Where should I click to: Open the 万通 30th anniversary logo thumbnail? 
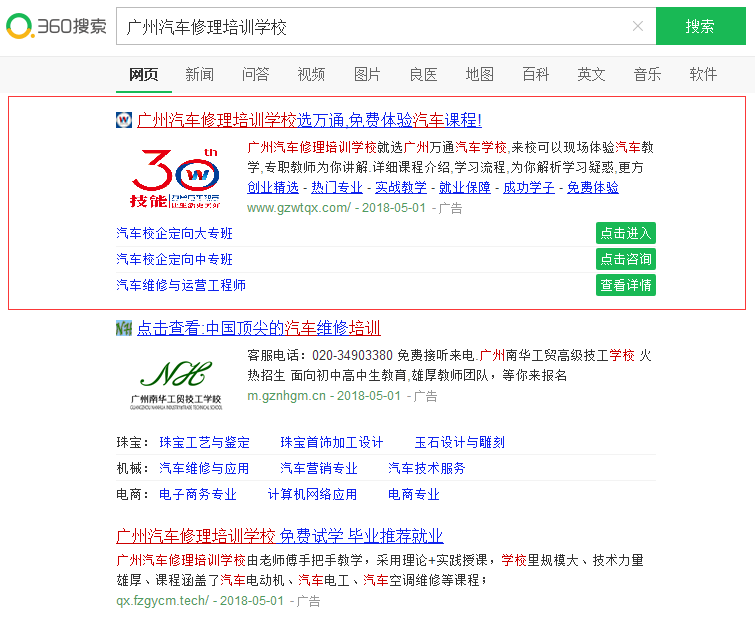pos(176,178)
